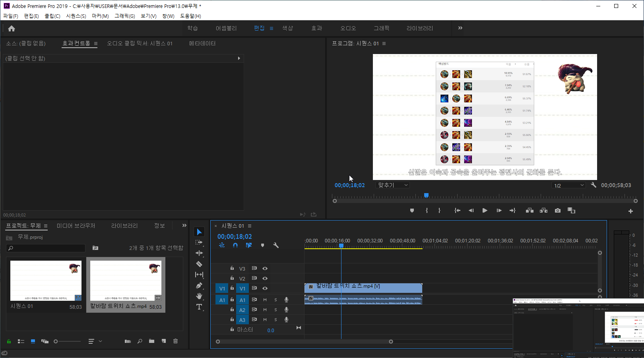The image size is (644, 358).
Task: Open the 마커(M) menu
Action: (x=100, y=16)
